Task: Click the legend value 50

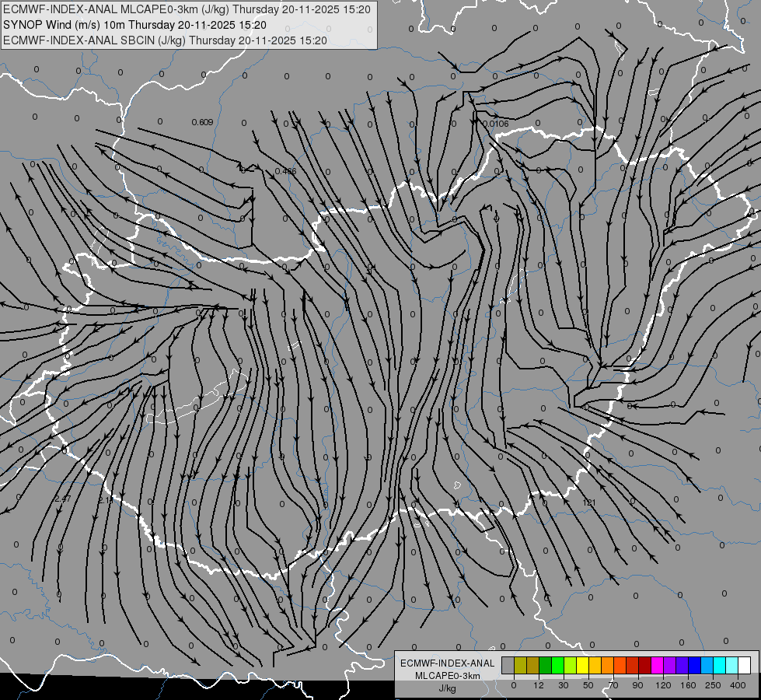Action: point(588,685)
